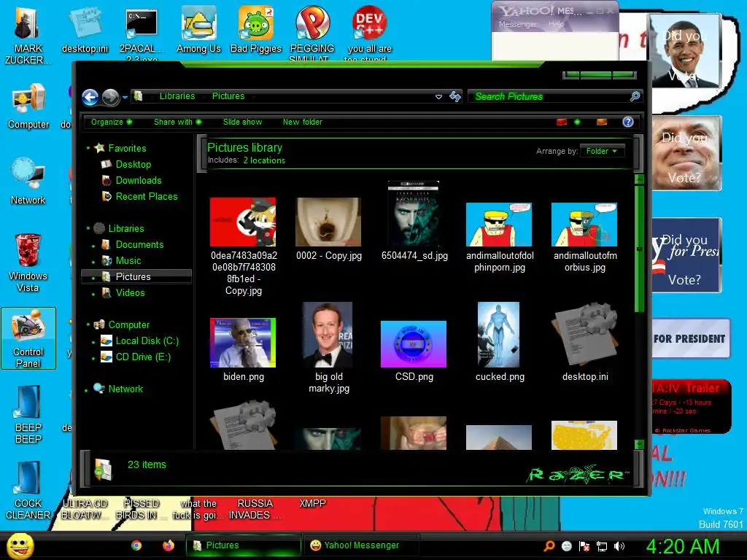747x560 pixels.
Task: Open the BEEP BEEP desktop icon
Action: point(28,414)
